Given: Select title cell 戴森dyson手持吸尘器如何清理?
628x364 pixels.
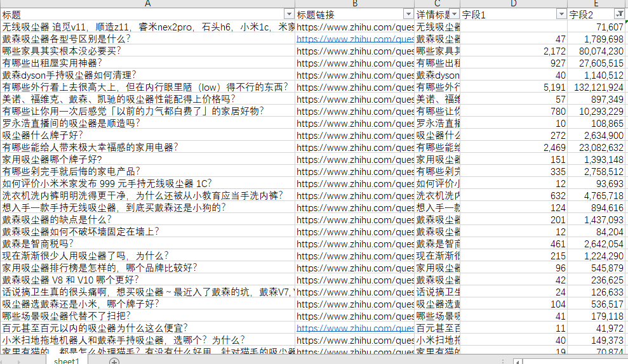Looking at the screenshot, I should [147, 75].
